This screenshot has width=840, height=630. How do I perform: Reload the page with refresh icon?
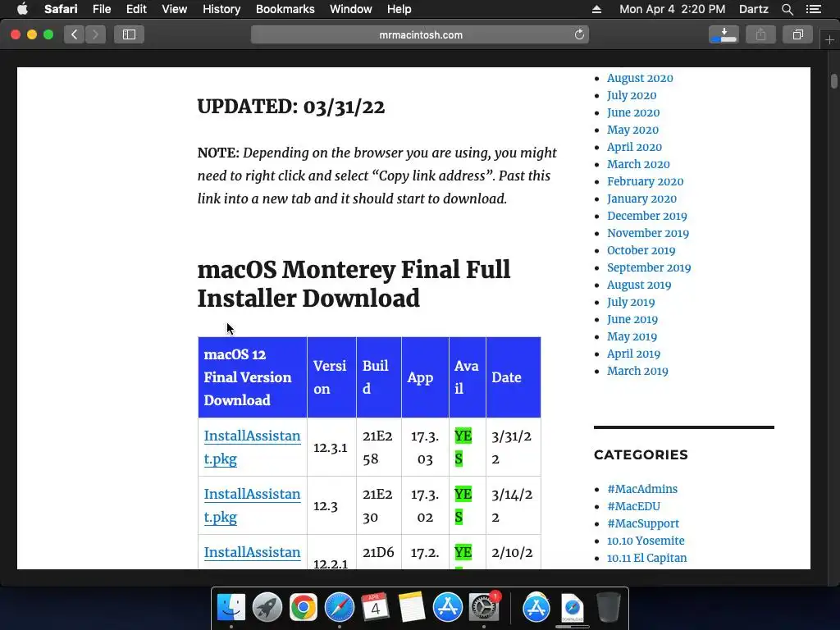(579, 34)
